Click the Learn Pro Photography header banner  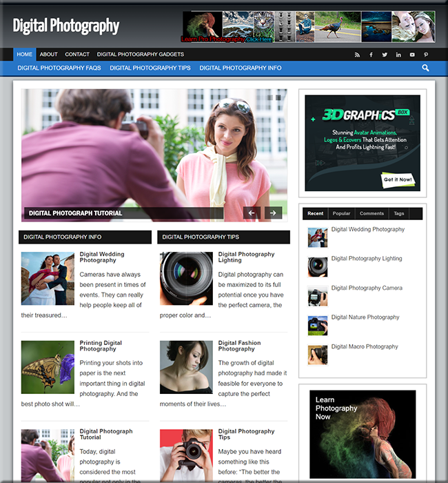click(x=309, y=27)
